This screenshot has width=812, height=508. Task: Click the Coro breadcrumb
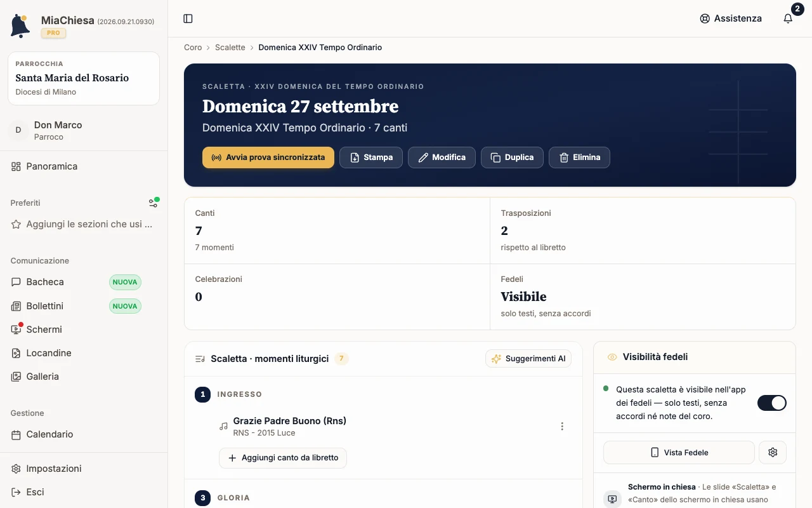click(x=193, y=48)
